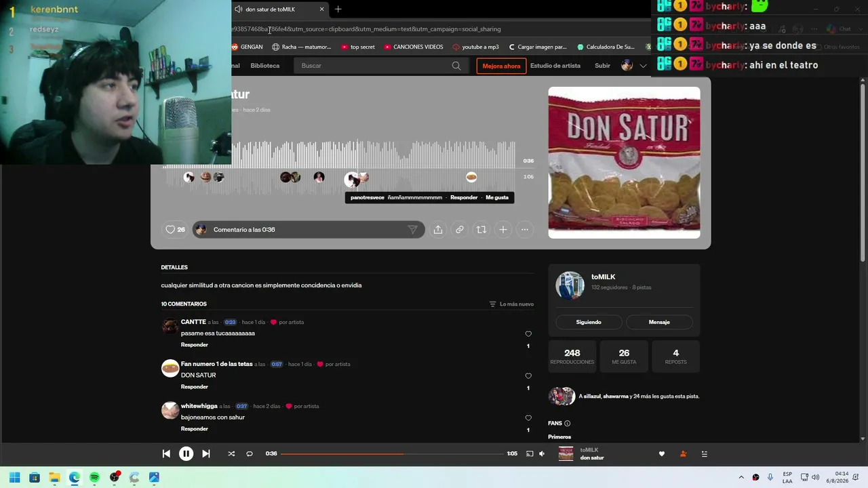
Task: Skip to the next track
Action: [206, 453]
